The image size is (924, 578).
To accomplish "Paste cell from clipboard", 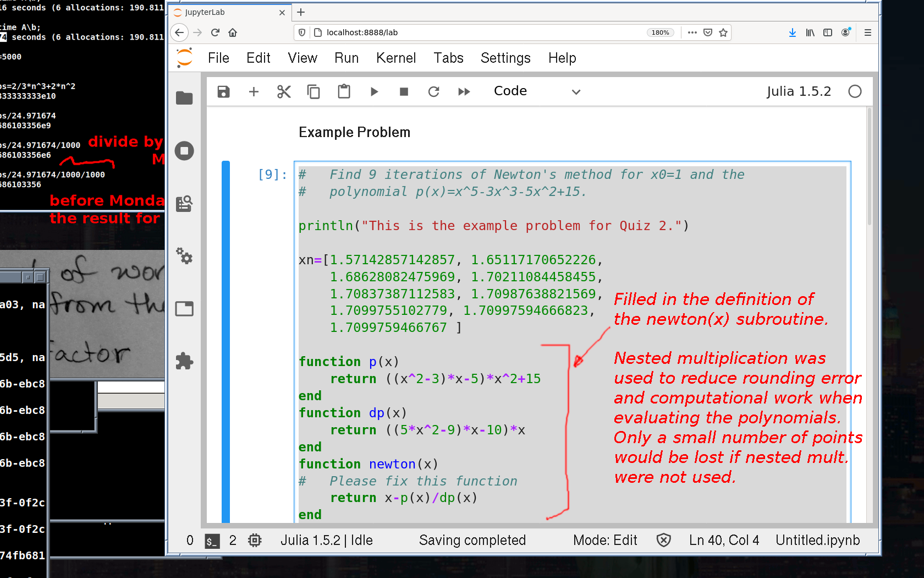I will tap(344, 91).
